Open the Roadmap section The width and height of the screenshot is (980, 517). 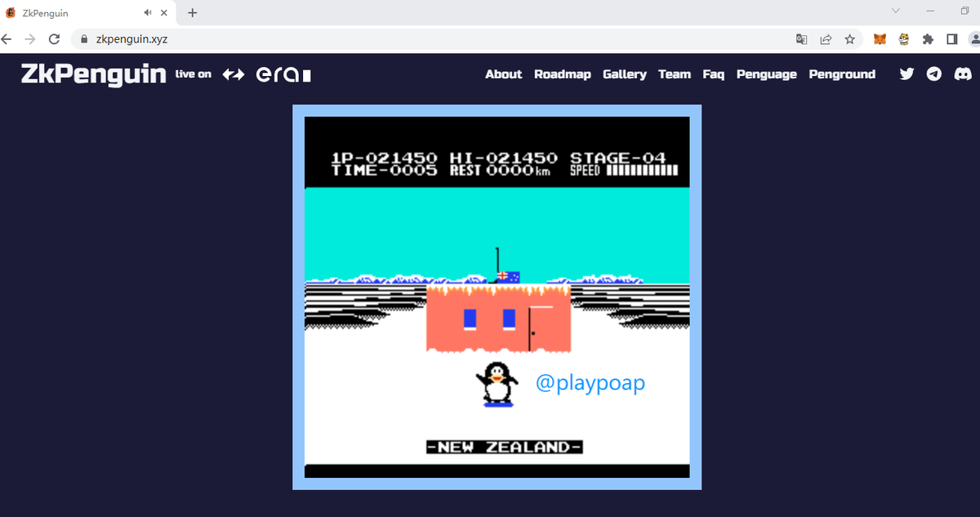(x=563, y=74)
